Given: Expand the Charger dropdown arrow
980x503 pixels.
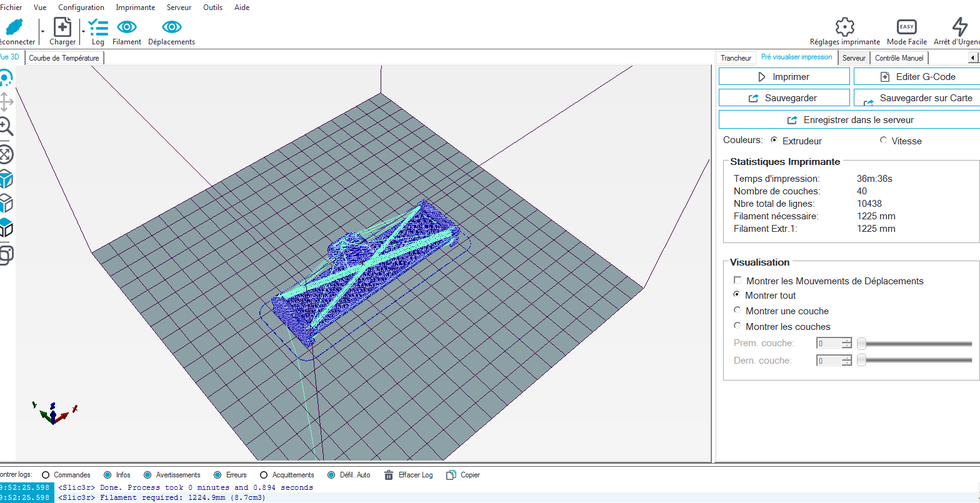Looking at the screenshot, I should click(x=83, y=30).
